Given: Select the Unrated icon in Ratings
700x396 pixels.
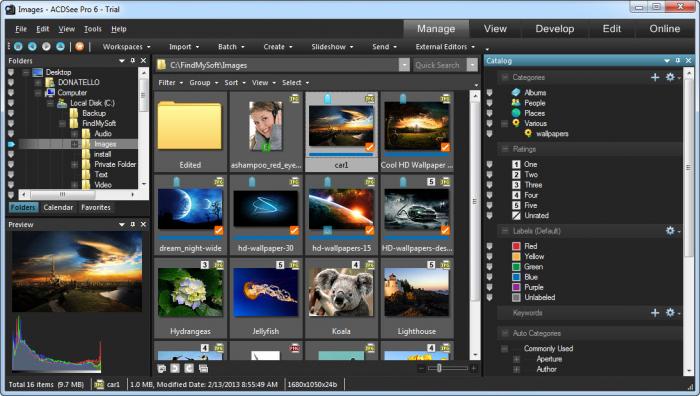Looking at the screenshot, I should click(x=516, y=216).
